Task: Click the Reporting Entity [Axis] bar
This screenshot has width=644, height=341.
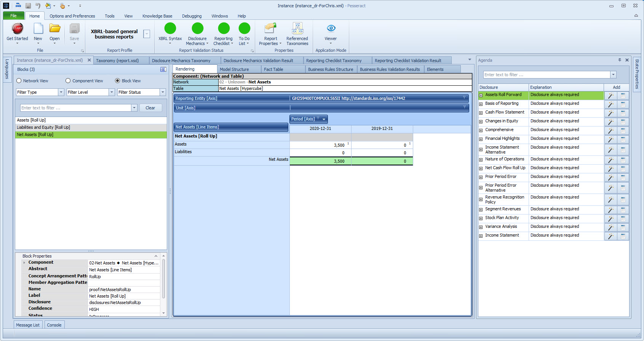Action: (321, 98)
